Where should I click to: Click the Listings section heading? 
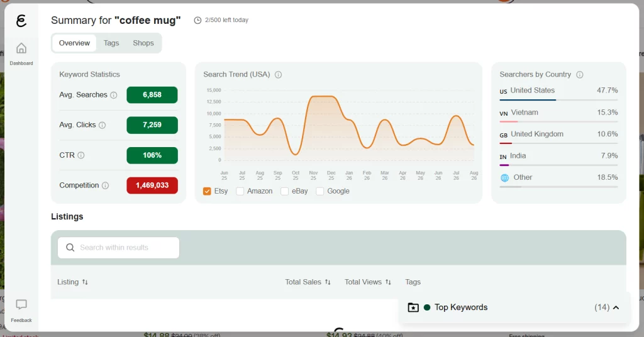(67, 217)
